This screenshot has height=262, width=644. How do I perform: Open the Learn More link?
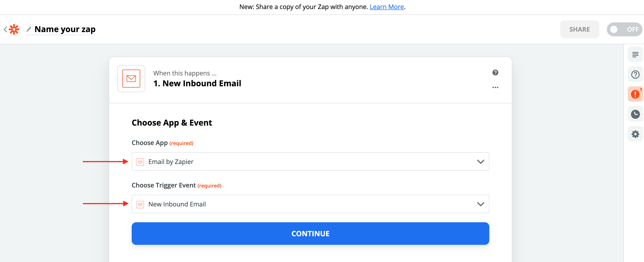coord(386,7)
